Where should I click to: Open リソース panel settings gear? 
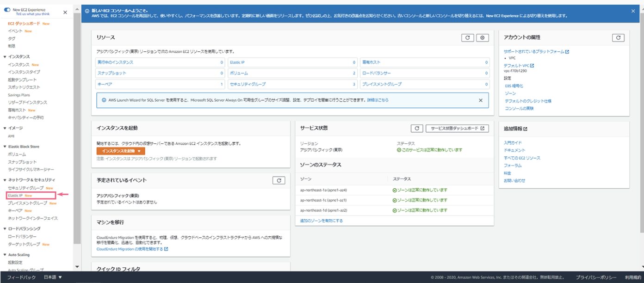pyautogui.click(x=483, y=38)
